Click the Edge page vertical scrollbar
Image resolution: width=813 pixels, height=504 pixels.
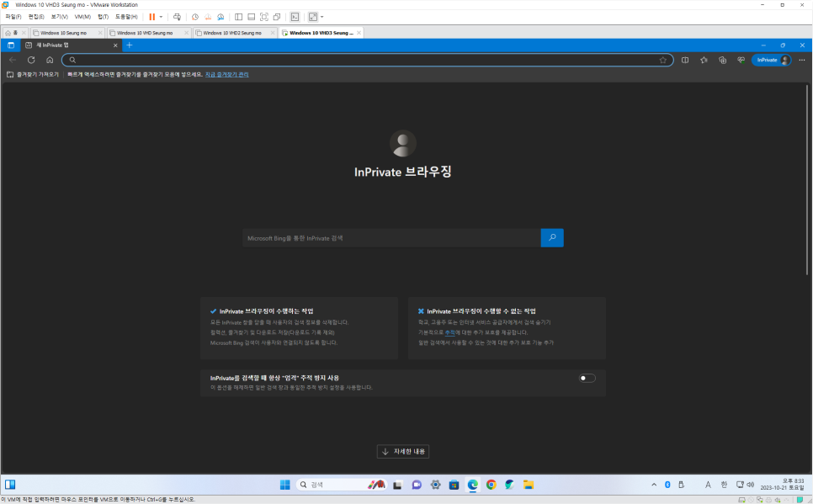(807, 182)
